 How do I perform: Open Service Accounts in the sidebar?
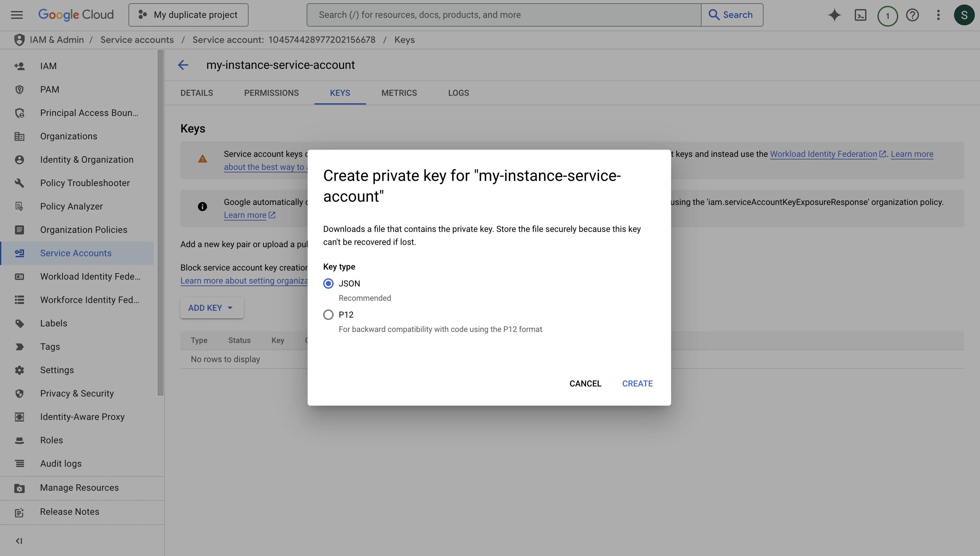[x=77, y=253]
